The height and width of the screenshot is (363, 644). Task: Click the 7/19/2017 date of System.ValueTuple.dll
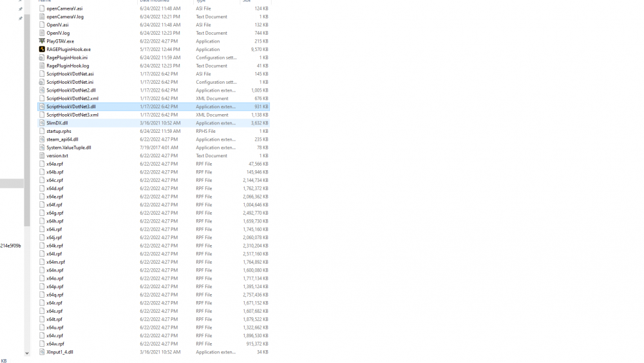click(158, 148)
